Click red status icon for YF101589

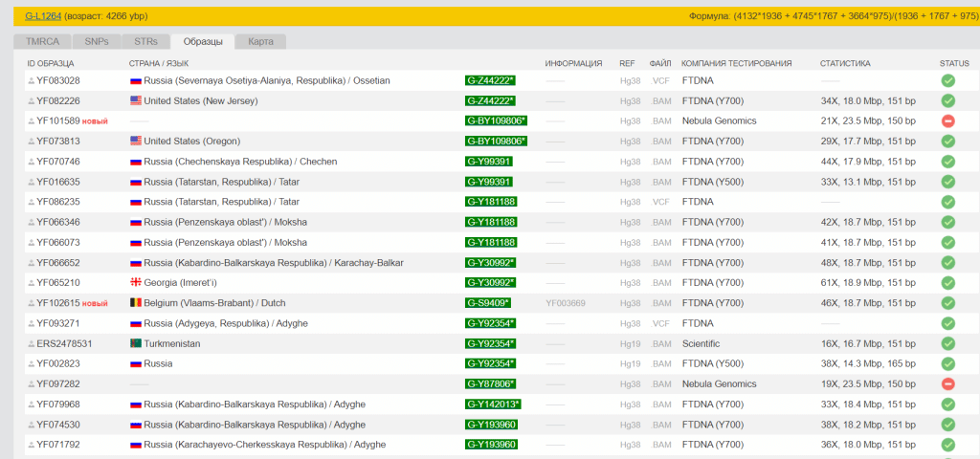click(x=947, y=120)
